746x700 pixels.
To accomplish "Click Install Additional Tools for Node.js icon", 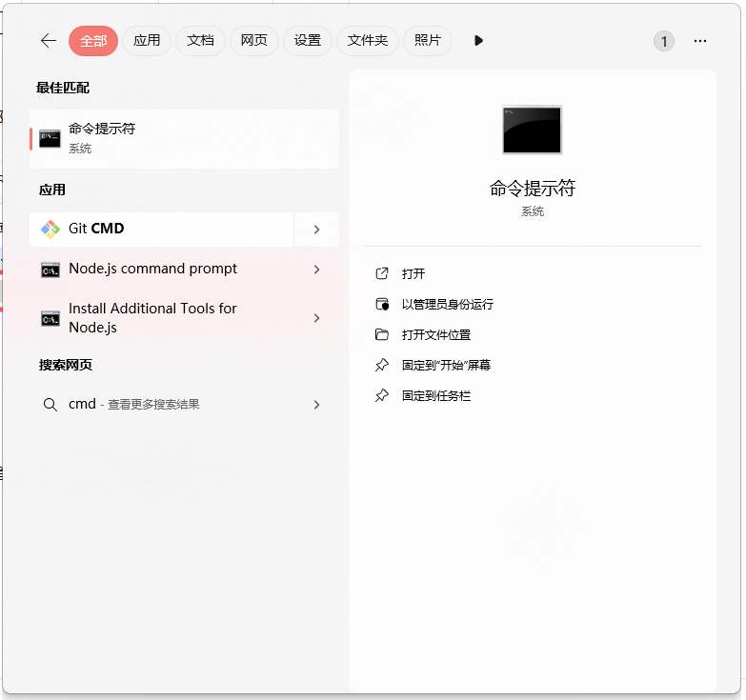I will point(50,319).
